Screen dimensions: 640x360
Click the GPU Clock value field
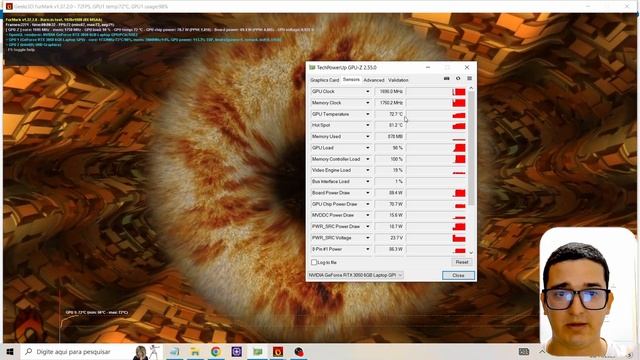coord(390,91)
